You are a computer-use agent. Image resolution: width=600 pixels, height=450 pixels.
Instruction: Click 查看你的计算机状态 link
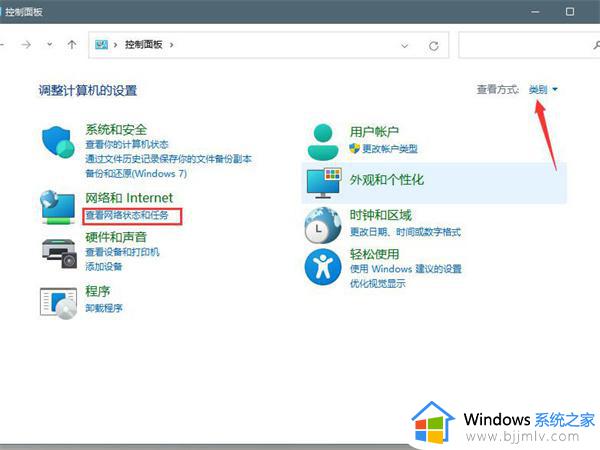point(127,144)
